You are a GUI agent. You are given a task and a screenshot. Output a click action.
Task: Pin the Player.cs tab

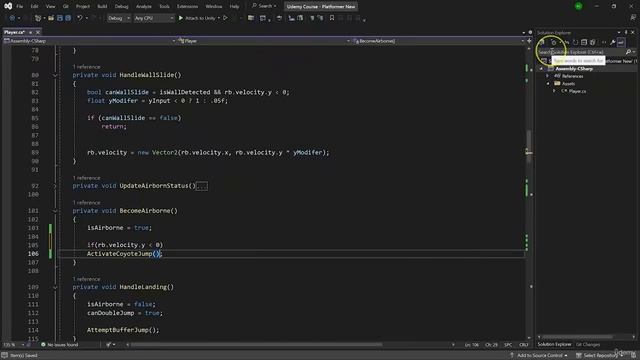(31, 32)
